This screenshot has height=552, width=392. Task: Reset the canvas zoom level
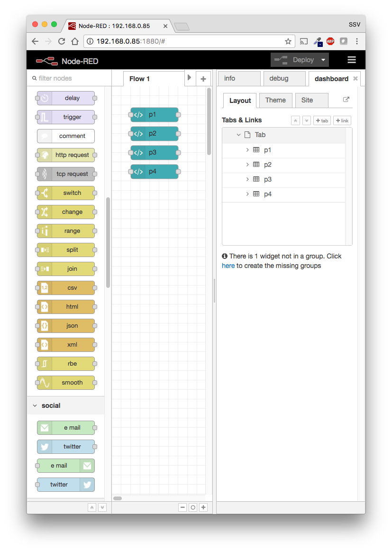click(193, 507)
